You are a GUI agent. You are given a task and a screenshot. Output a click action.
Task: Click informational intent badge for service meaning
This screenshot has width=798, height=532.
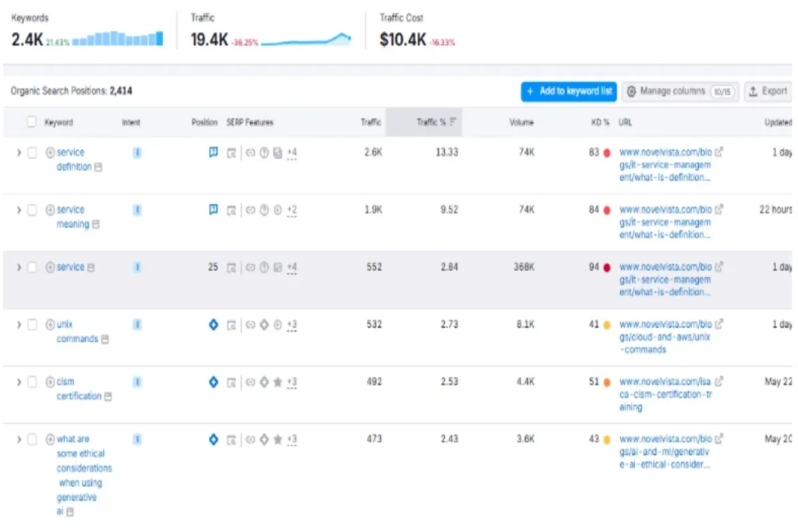[x=137, y=210]
